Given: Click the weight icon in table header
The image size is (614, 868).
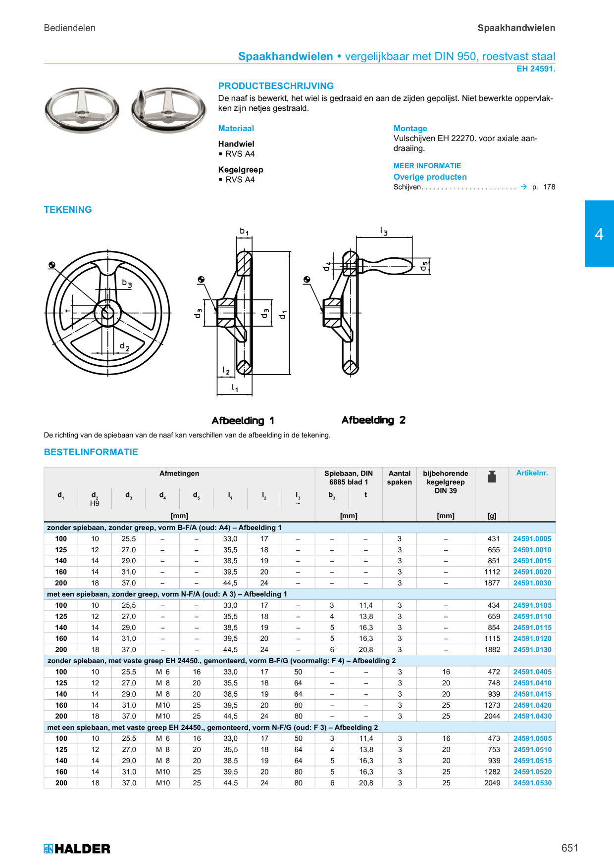Looking at the screenshot, I should 492,477.
